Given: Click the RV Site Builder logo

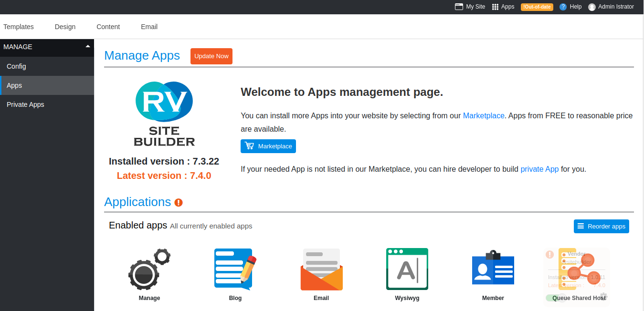Looking at the screenshot, I should [x=164, y=114].
